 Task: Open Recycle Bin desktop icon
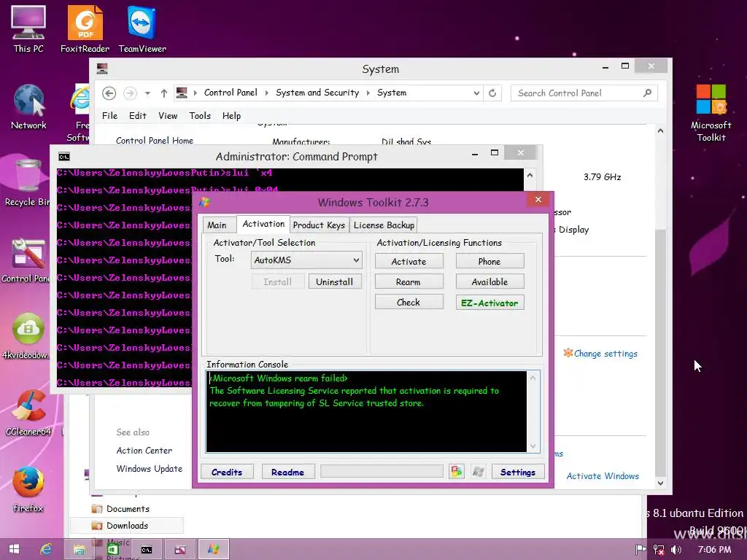28,183
